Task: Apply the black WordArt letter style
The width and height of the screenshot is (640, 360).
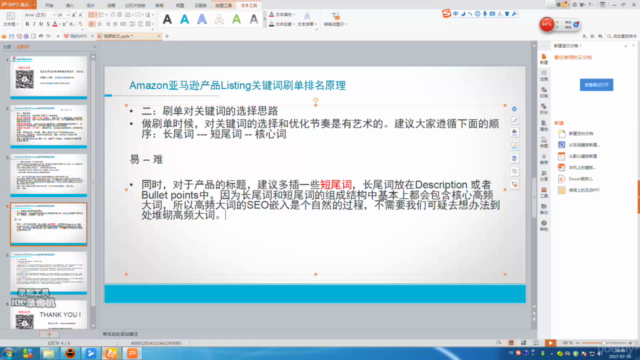Action: [167, 19]
